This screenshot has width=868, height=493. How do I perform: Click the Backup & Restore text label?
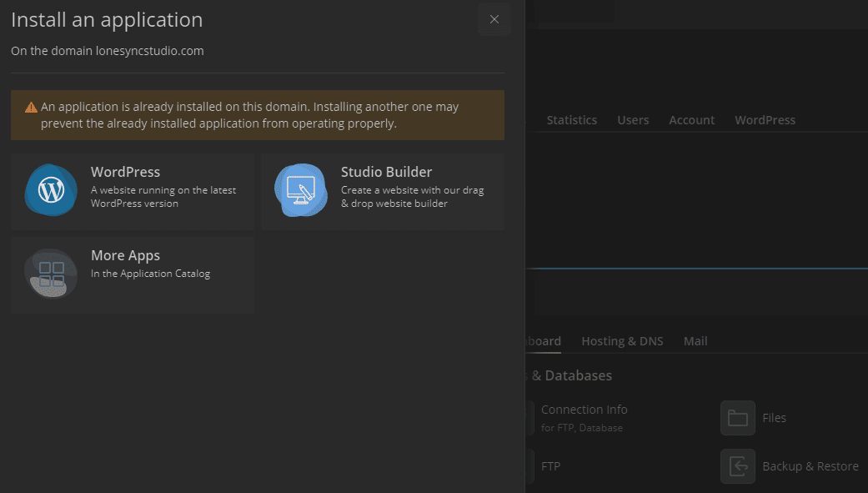tap(810, 466)
